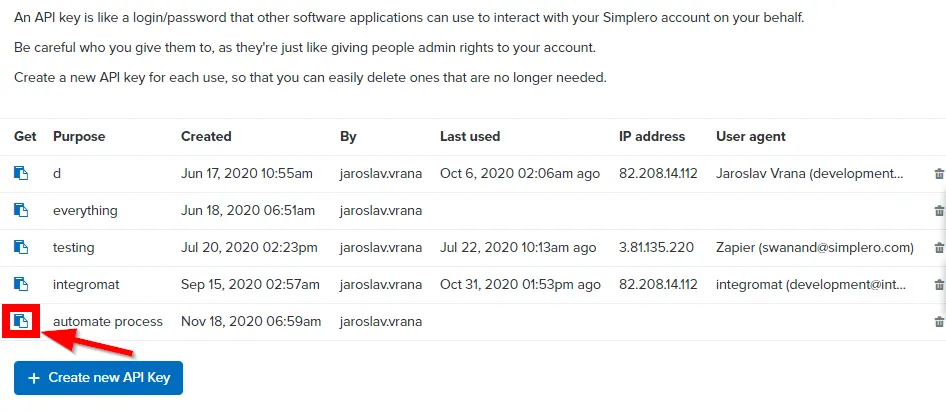Screen dimensions: 946x412
Task: Click Create new API Key button
Action: click(98, 378)
